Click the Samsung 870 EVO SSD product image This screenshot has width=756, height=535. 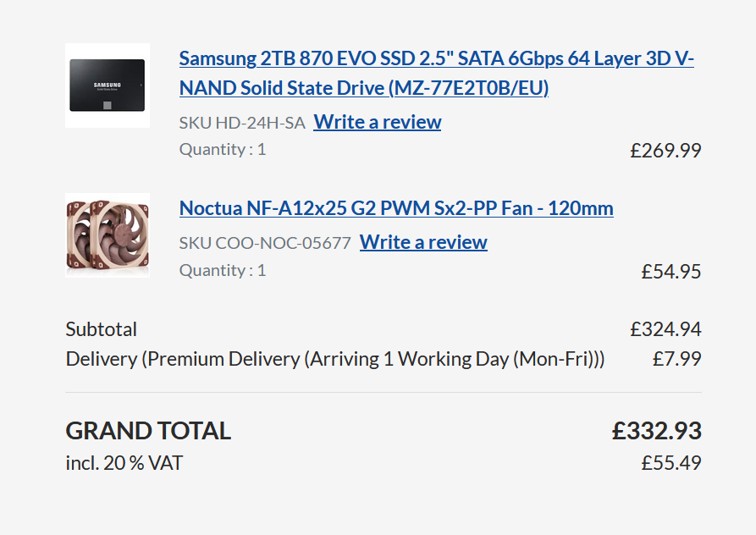[x=108, y=85]
